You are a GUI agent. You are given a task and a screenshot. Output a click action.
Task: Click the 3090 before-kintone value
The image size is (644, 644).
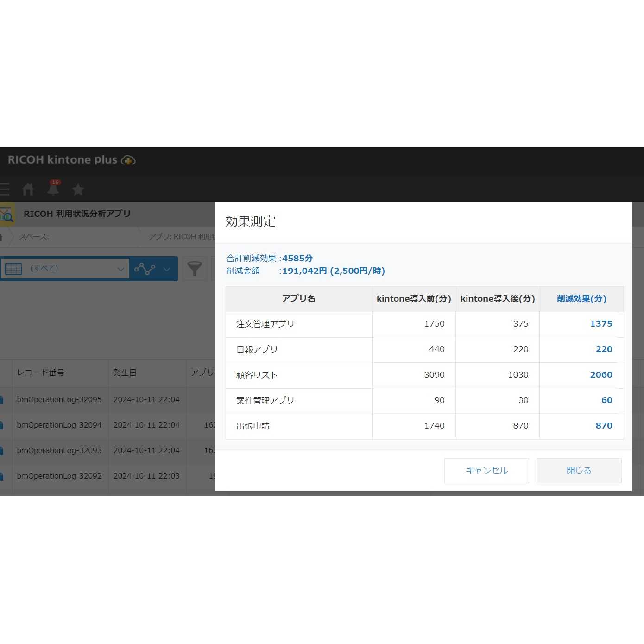(434, 375)
